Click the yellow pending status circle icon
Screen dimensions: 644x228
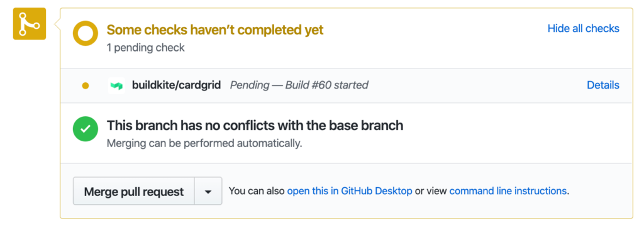86,33
